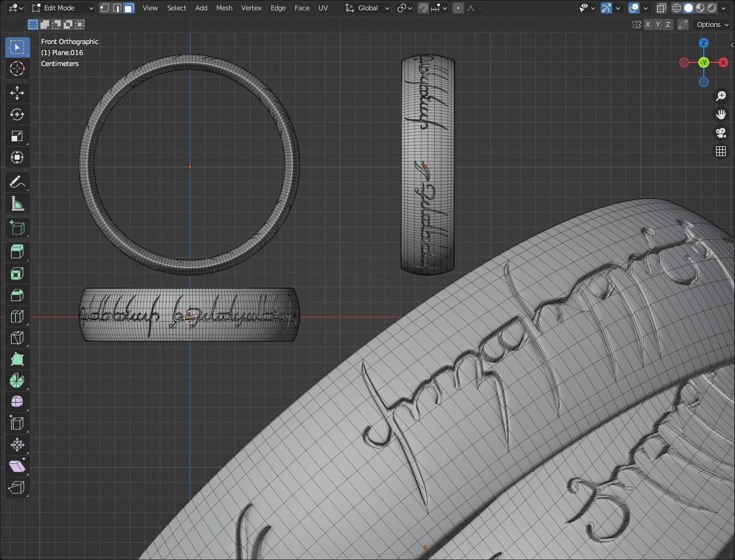The height and width of the screenshot is (560, 735).
Task: Open the Add menu
Action: pyautogui.click(x=201, y=8)
